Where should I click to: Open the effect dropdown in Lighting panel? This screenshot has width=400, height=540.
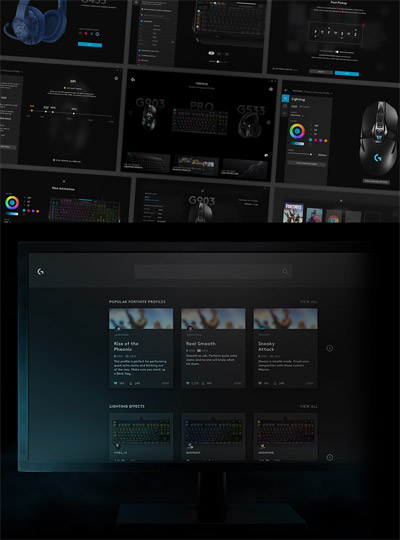[x=297, y=115]
